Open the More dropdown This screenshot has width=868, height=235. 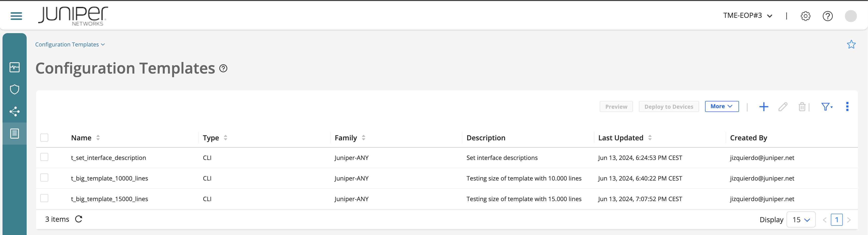(722, 106)
